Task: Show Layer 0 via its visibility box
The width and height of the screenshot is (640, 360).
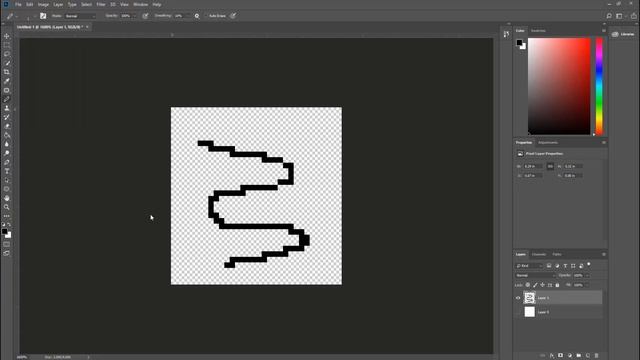Action: (x=518, y=312)
